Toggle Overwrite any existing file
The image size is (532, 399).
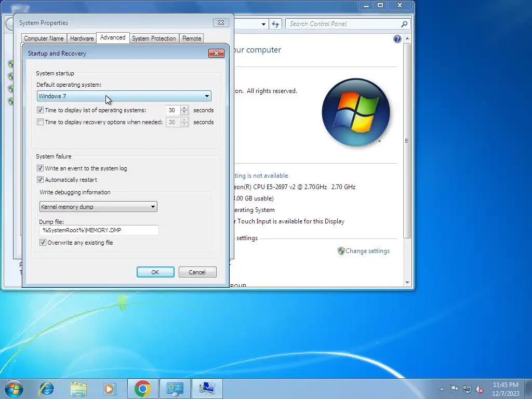coord(43,242)
